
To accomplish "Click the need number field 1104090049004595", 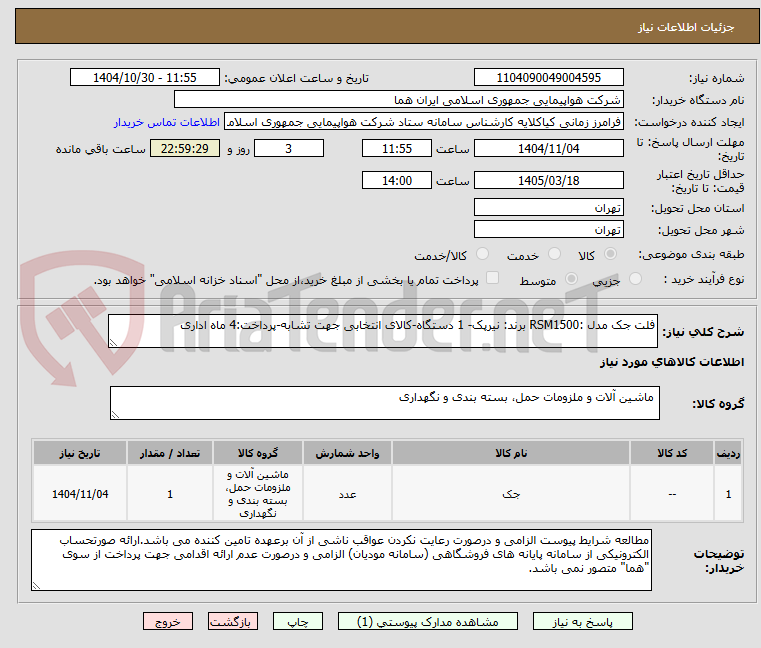I will pos(548,78).
